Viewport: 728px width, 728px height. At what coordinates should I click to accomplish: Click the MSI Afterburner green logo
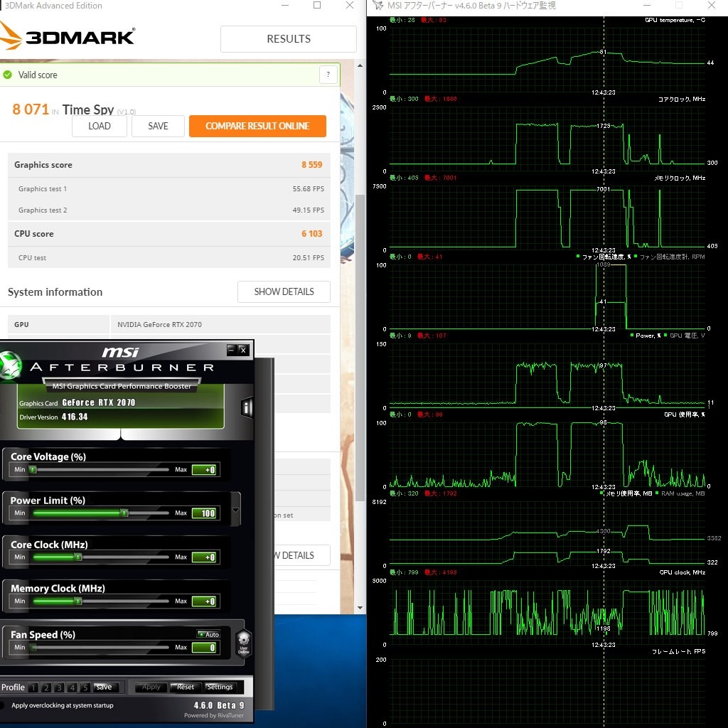(12, 365)
